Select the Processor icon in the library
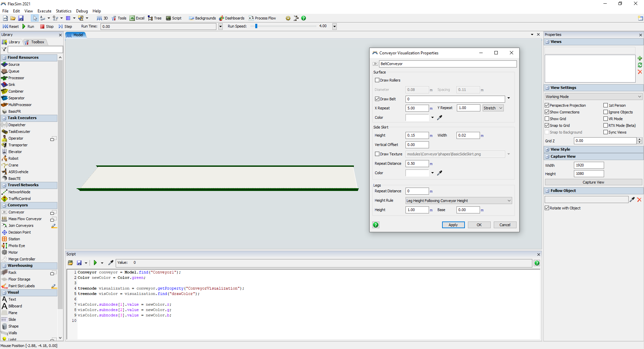 click(4, 78)
